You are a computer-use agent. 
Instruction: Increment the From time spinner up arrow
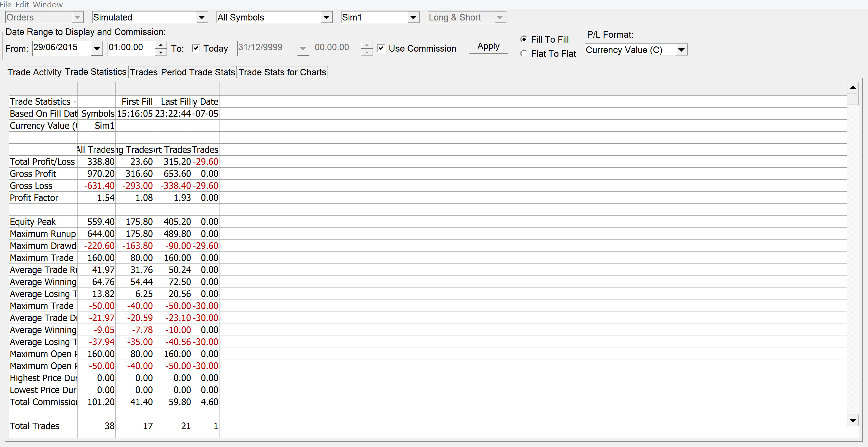[x=161, y=45]
